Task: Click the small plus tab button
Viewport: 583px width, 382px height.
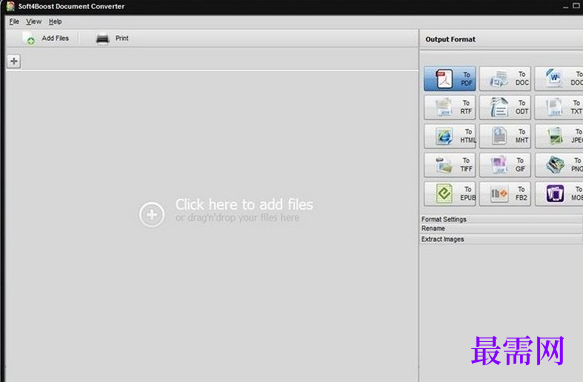Action: pos(14,61)
